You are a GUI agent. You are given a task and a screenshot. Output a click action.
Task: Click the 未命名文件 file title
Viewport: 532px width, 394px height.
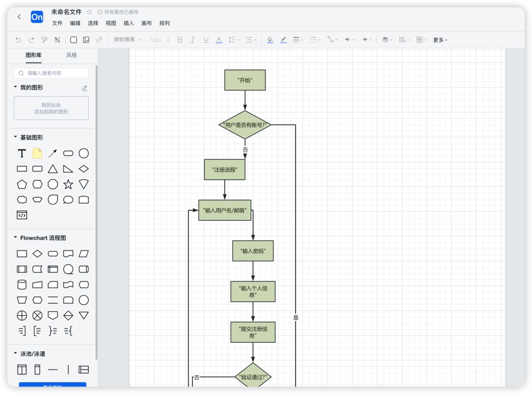pos(66,12)
